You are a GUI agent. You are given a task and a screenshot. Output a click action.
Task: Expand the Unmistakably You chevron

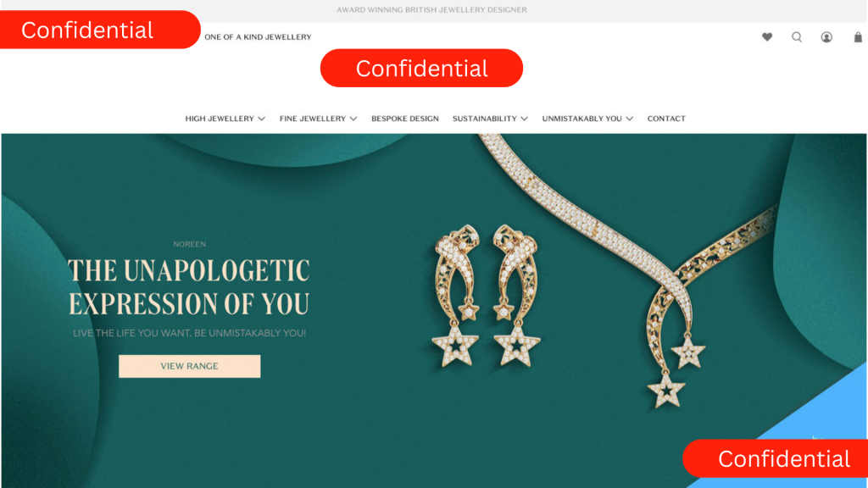[630, 119]
